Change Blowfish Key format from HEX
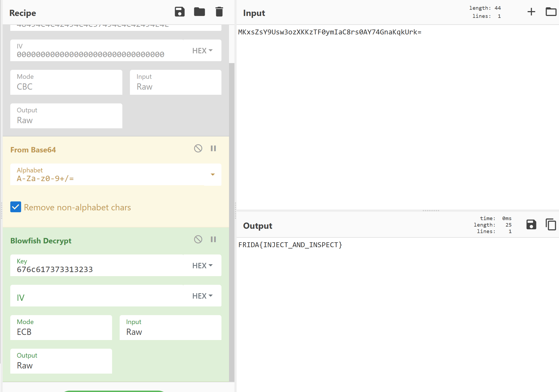Screen dimensions: 559x392 (x=202, y=266)
